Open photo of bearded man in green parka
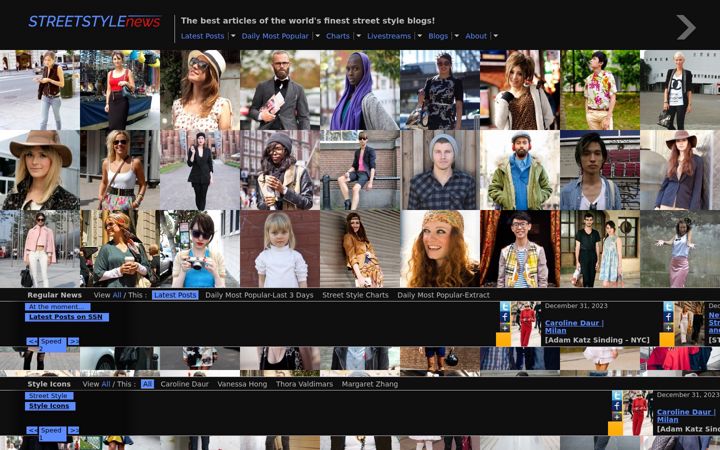The height and width of the screenshot is (450, 720). 520,170
